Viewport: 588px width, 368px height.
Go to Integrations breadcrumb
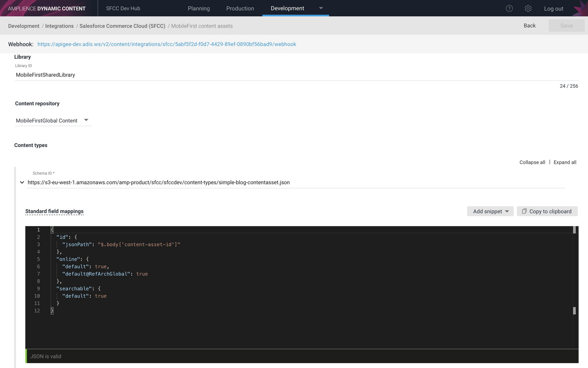point(59,26)
